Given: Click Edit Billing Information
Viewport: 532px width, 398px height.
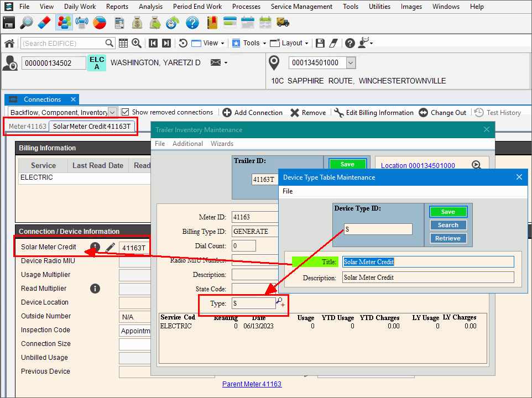Looking at the screenshot, I should click(x=373, y=113).
